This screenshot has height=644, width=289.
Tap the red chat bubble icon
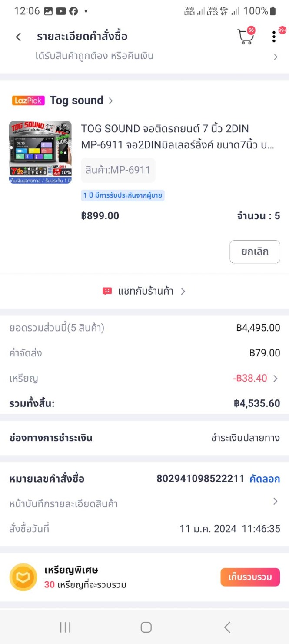coord(107,291)
